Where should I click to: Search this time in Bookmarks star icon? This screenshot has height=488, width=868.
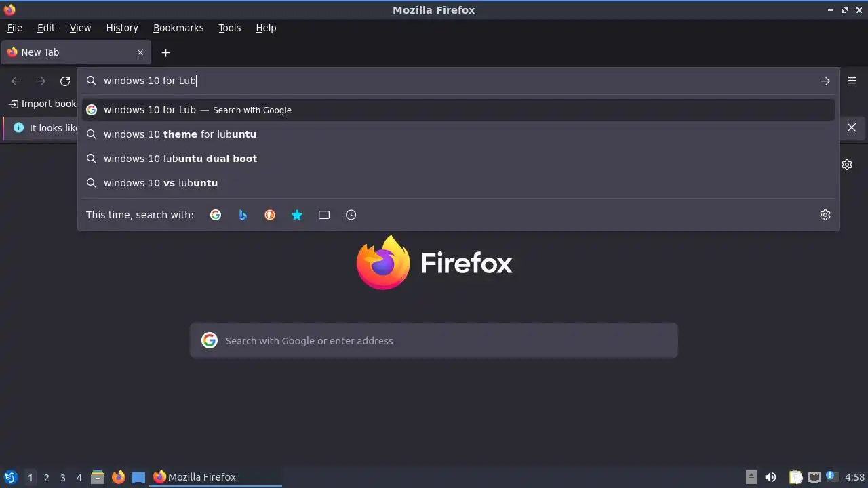[297, 215]
